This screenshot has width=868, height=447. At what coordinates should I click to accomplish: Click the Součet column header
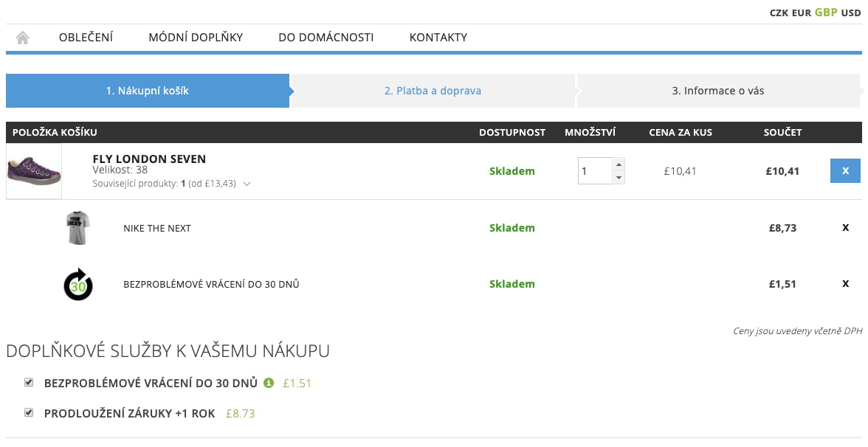(x=782, y=132)
